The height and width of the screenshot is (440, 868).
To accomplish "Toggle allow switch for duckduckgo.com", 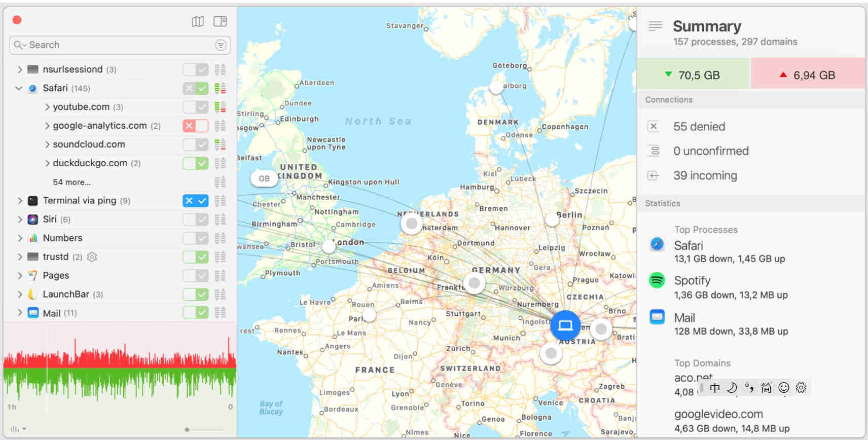I will (196, 163).
